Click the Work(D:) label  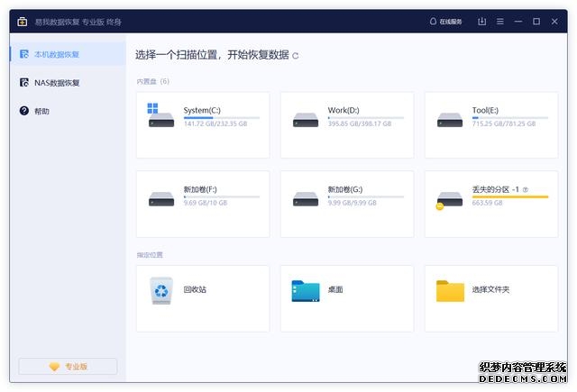coord(343,110)
